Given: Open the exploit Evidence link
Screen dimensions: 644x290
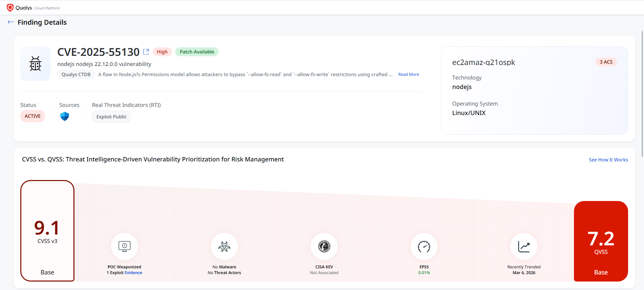Looking at the screenshot, I should click(133, 273).
